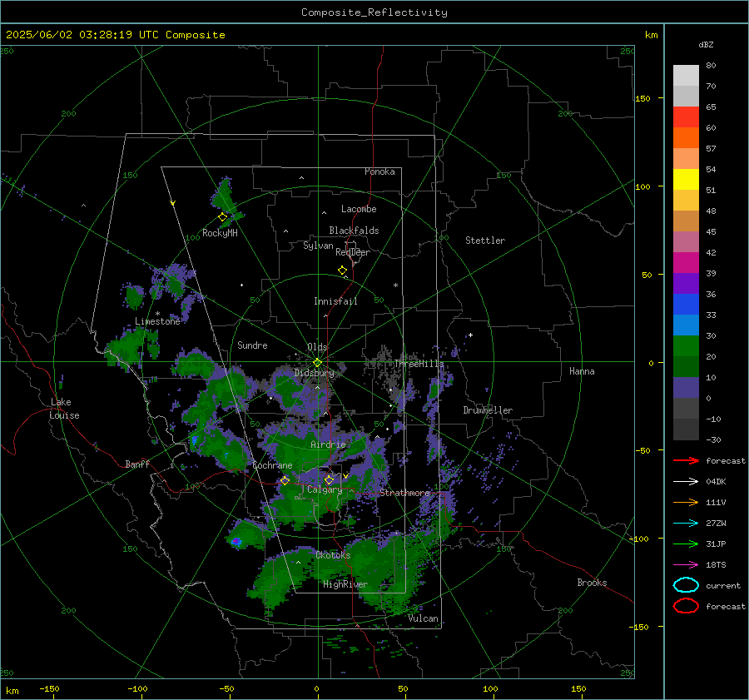Click the red forecast ellipse in legend
This screenshot has width=749, height=700.
pos(686,606)
